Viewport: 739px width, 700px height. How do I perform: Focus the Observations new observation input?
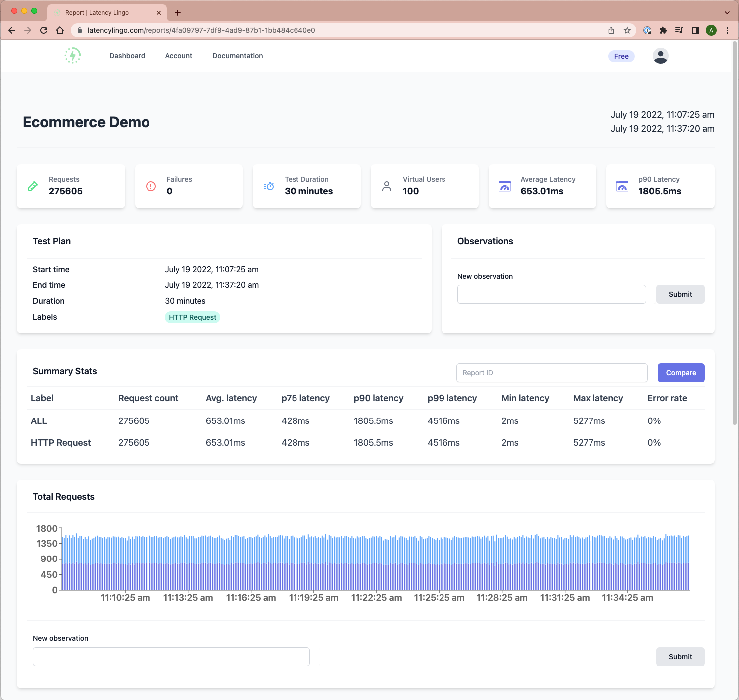coord(552,294)
